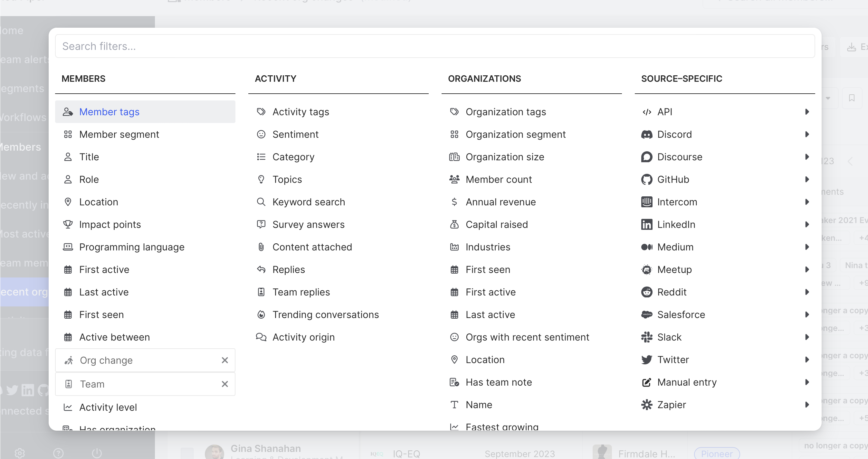Choose the Activity level filter
The width and height of the screenshot is (868, 459).
tap(108, 407)
